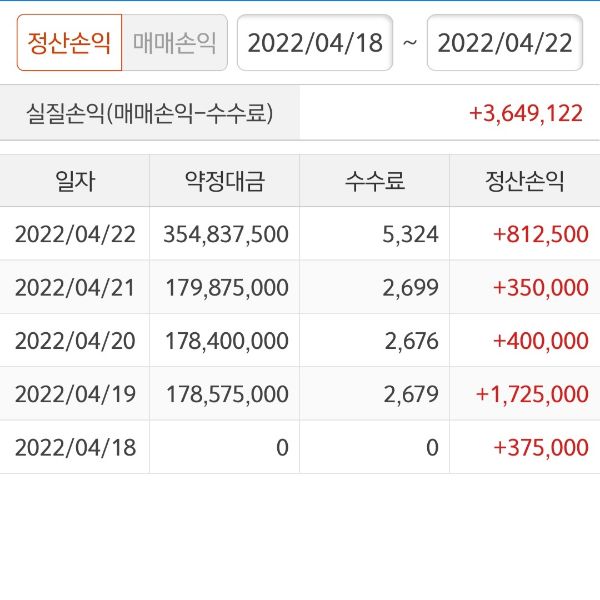The width and height of the screenshot is (600, 600).
Task: Open the end date field 2022/04/22
Action: [504, 43]
